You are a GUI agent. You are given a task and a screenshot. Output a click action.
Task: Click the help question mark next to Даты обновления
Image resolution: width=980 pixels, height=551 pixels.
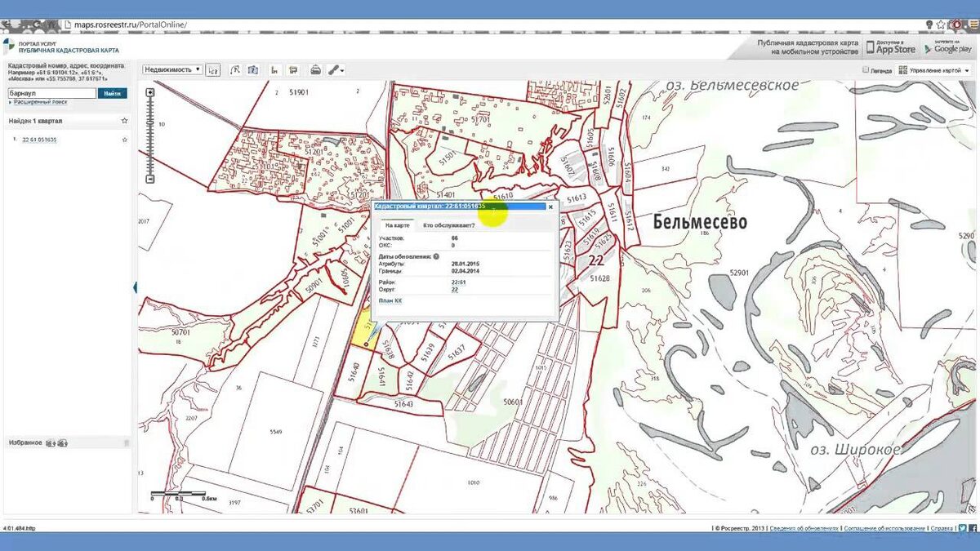click(x=437, y=256)
